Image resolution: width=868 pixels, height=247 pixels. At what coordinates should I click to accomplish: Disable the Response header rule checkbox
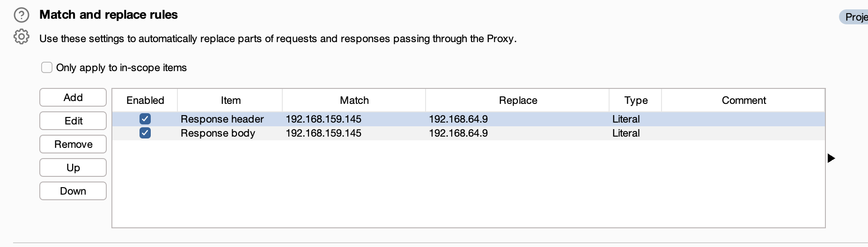point(145,119)
